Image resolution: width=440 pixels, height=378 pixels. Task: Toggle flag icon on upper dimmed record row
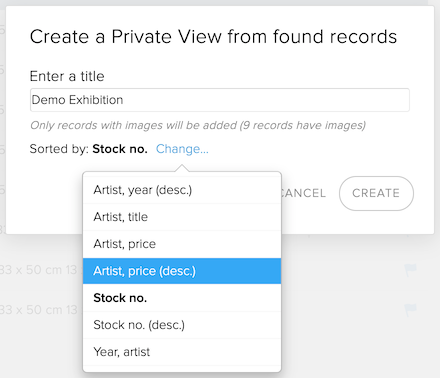click(x=410, y=270)
